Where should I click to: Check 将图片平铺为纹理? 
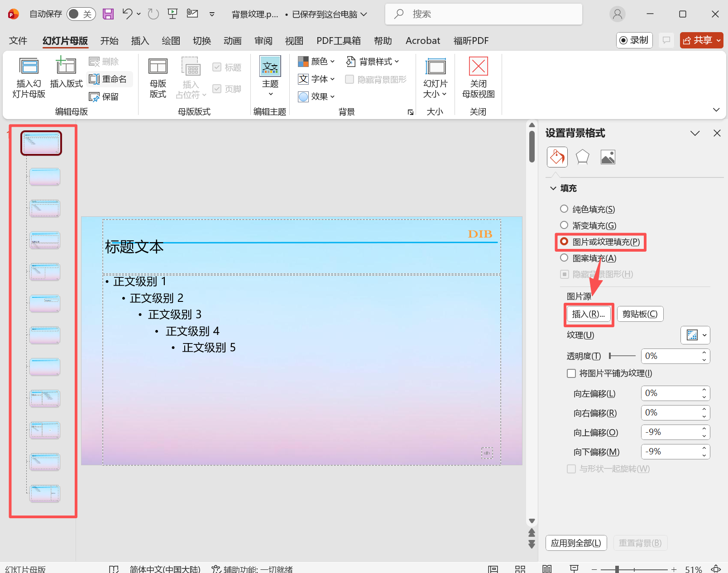pos(571,373)
